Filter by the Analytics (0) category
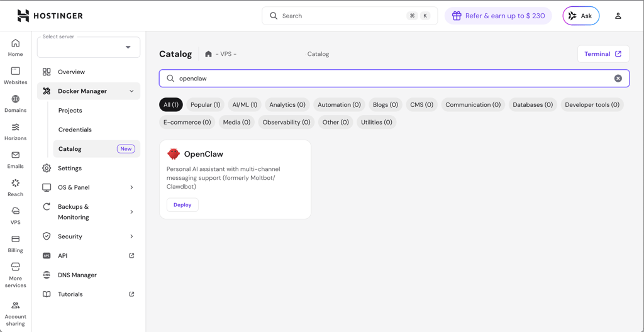Viewport: 644px width, 332px height. pos(287,105)
